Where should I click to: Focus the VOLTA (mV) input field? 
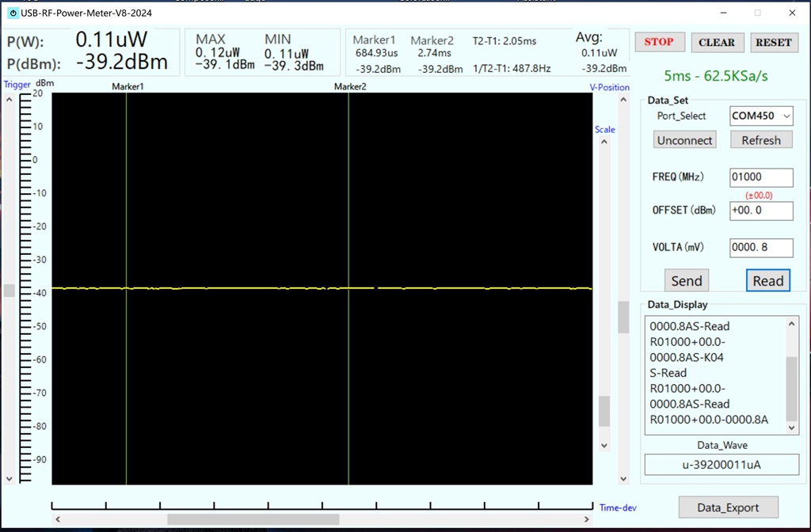click(761, 248)
